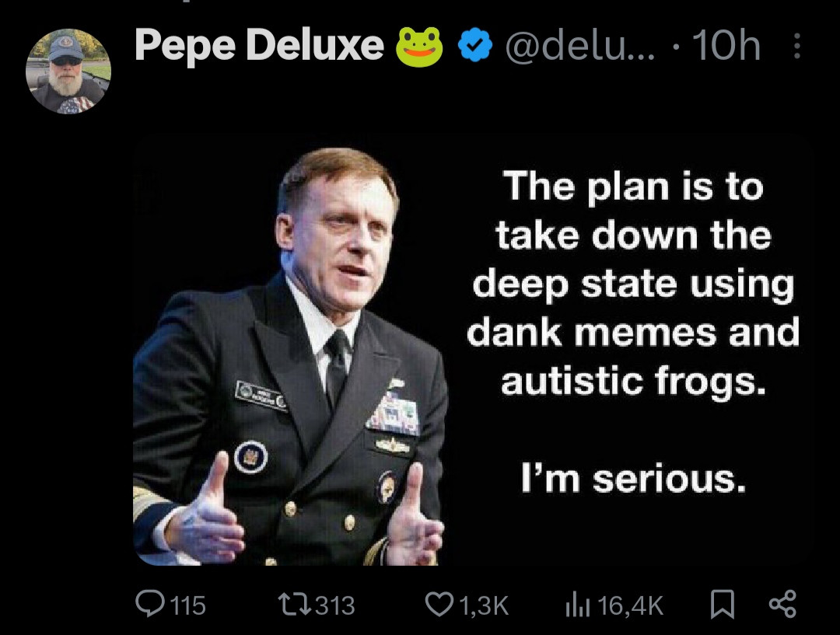Open the reply speech bubble icon
840x635 pixels.
point(147,604)
